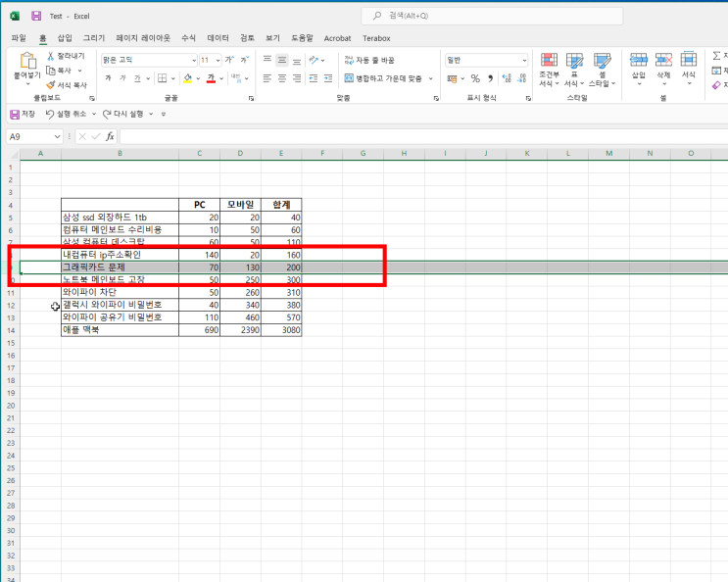Open Cell Styles (셀 스타일)
The height and width of the screenshot is (582, 728).
pos(603,70)
